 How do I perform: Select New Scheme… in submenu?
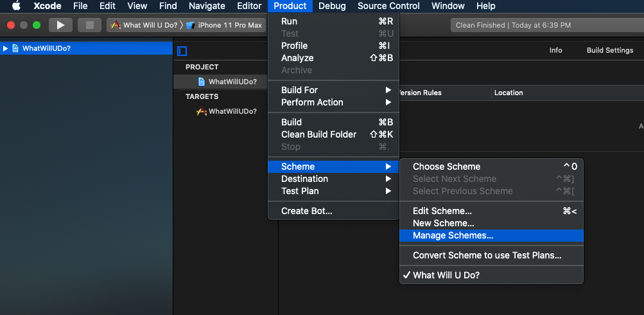pos(491,223)
